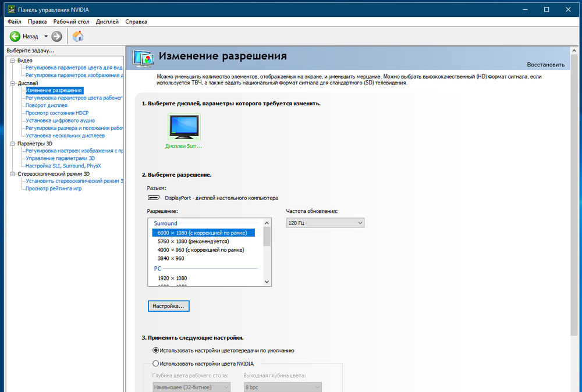The image size is (582, 392).
Task: Maximize the NVIDIA control panel window
Action: [x=546, y=10]
